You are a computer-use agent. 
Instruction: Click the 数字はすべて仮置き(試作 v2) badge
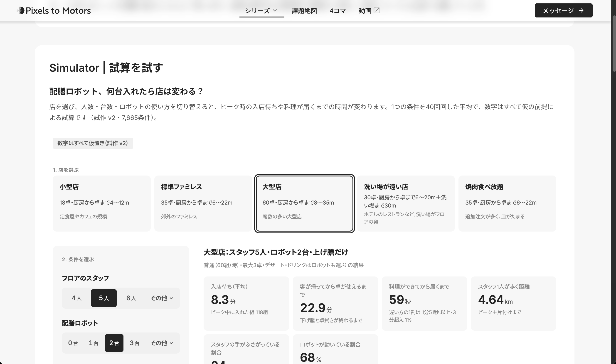(93, 143)
